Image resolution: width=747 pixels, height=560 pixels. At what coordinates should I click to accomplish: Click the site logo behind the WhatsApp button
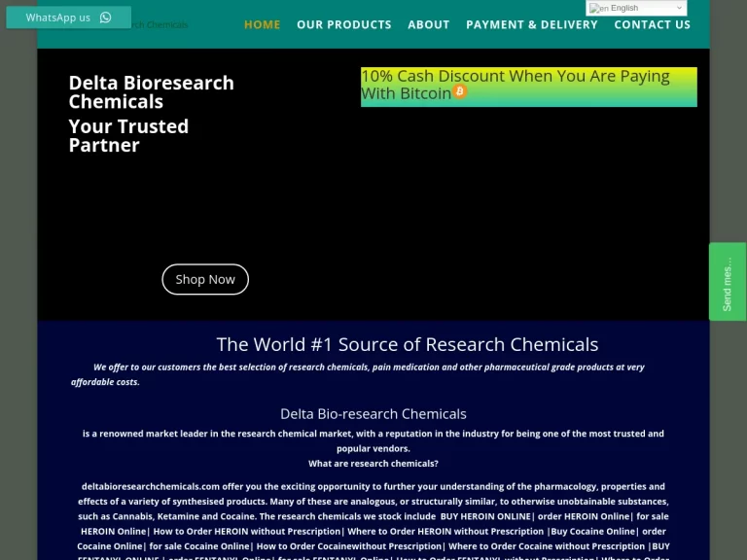click(160, 24)
